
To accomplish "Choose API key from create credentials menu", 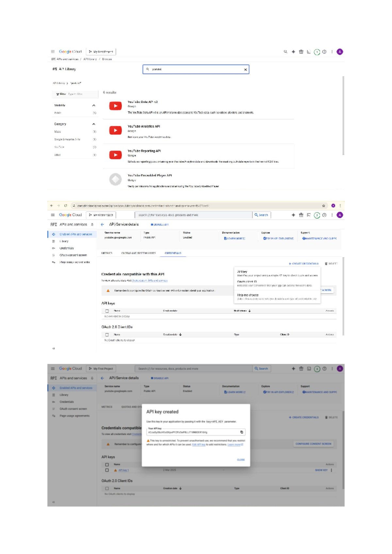I will pos(277,273).
